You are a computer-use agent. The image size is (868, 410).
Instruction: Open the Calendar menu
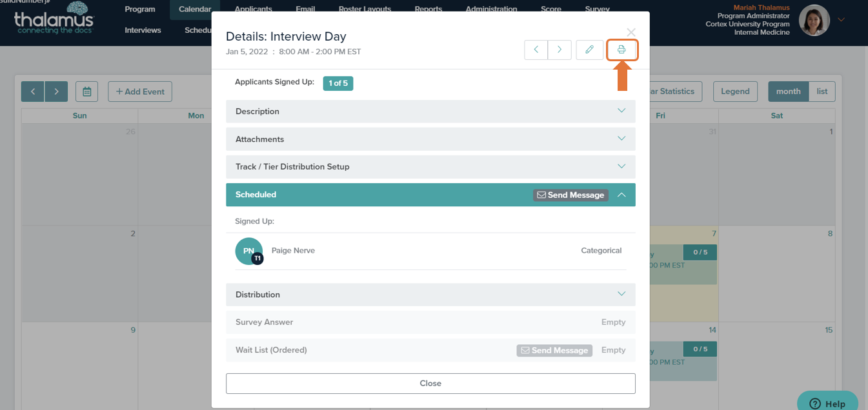click(x=194, y=10)
